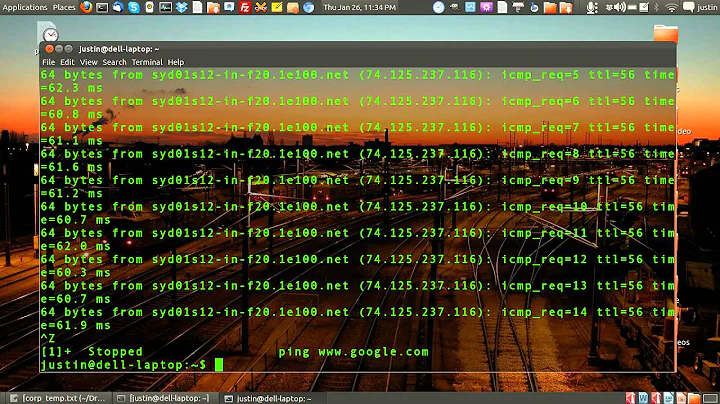The image size is (720, 404).
Task: Open the Places menu in top panel
Action: [x=64, y=7]
